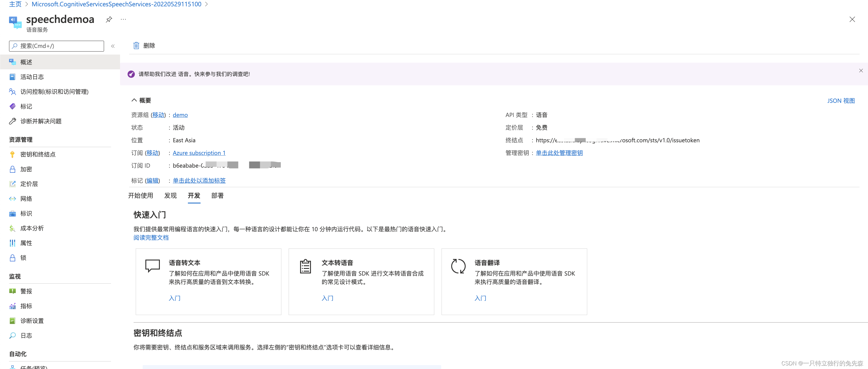Open Azure subscription 1 link

tap(199, 153)
